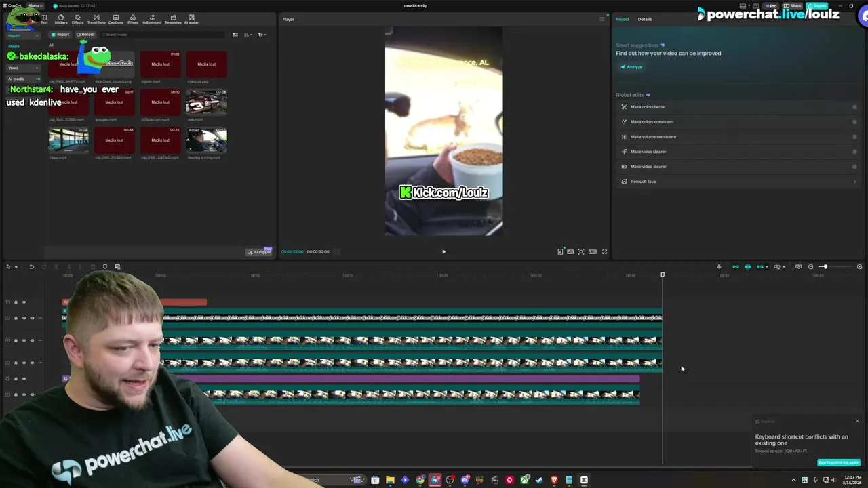Click the Record button
This screenshot has height=488, width=868.
pos(85,35)
